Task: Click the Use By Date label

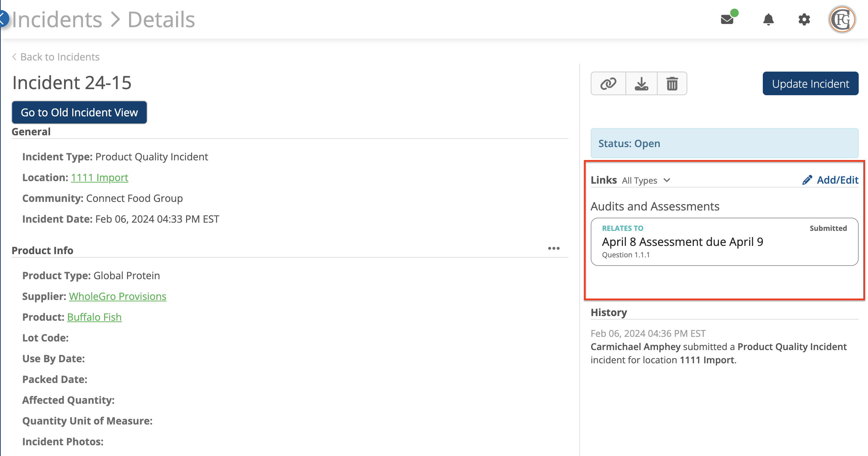Action: pyautogui.click(x=54, y=359)
